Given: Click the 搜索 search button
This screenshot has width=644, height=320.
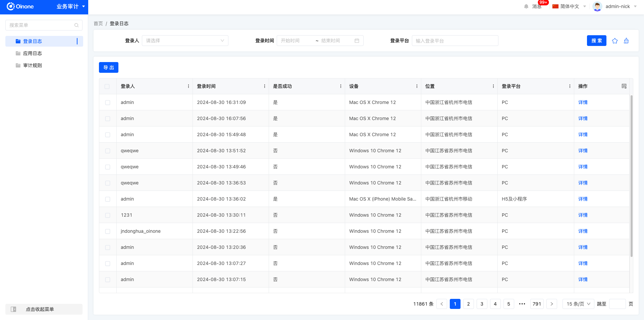Looking at the screenshot, I should pos(597,41).
